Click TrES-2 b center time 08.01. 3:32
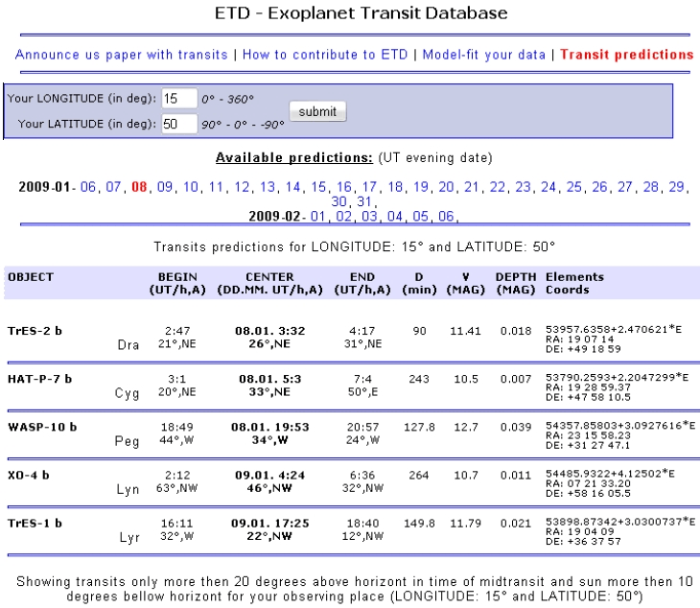This screenshot has width=700, height=608. [270, 331]
